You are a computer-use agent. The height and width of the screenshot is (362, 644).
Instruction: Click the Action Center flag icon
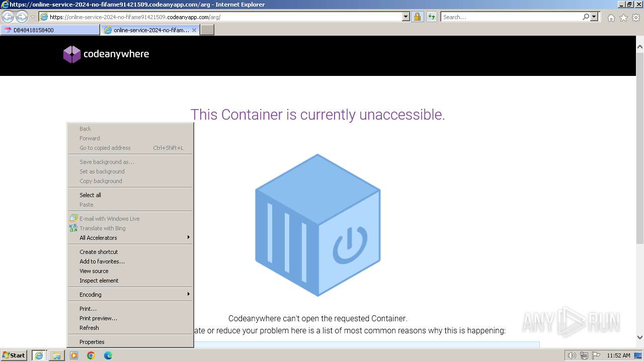595,355
